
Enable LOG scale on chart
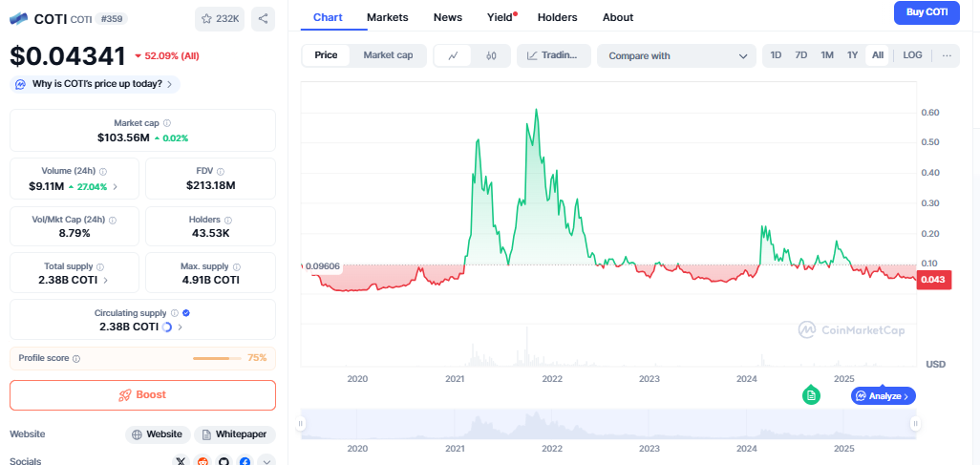coord(912,55)
